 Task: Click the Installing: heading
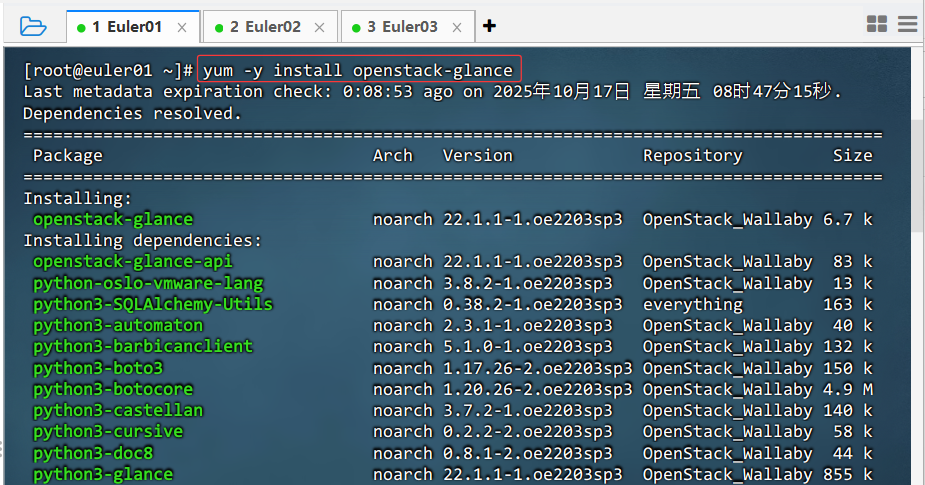pos(78,198)
